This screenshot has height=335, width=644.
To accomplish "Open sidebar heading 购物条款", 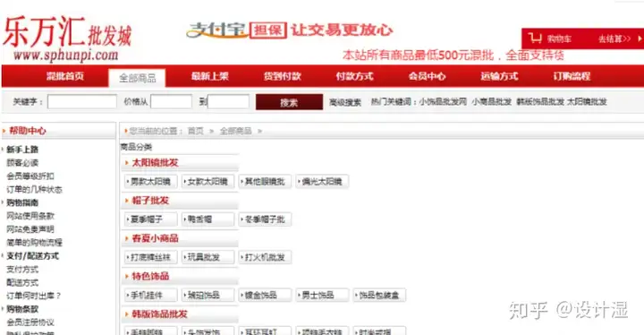I will point(22,309).
